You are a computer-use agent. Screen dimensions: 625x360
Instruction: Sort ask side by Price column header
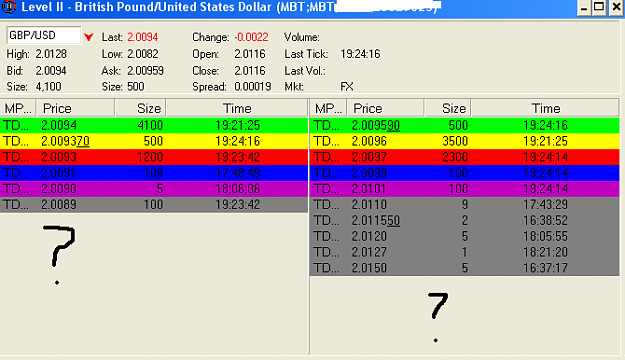click(x=385, y=108)
